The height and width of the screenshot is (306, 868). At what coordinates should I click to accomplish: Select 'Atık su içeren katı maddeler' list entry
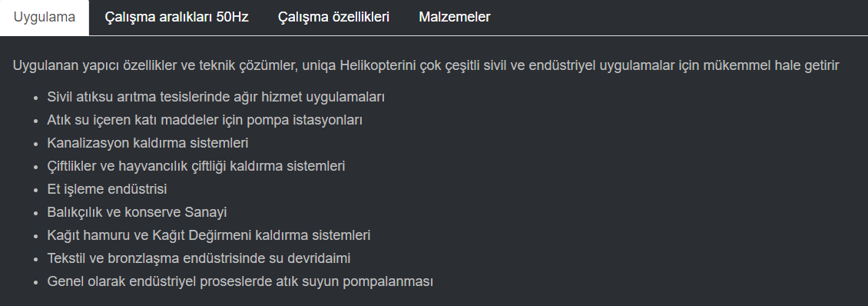click(205, 120)
